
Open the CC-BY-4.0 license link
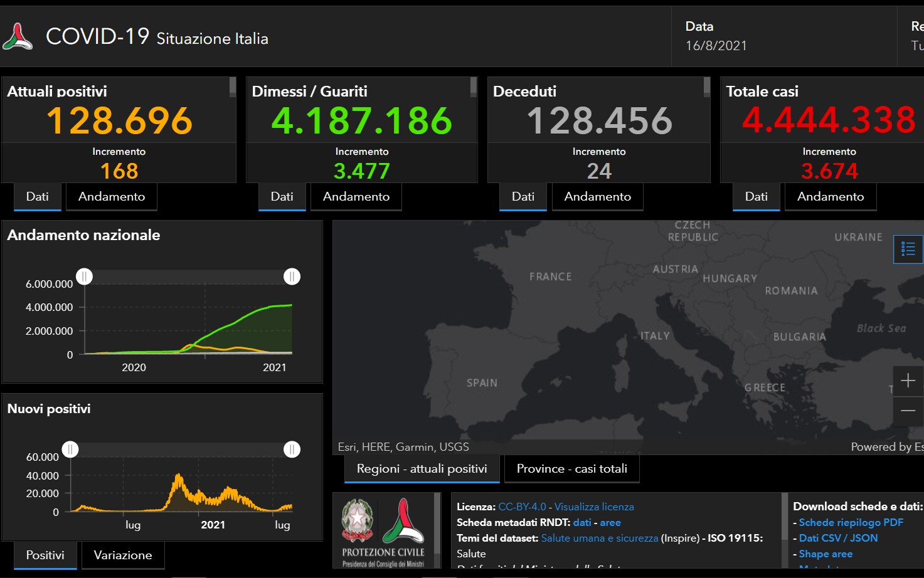pyautogui.click(x=522, y=507)
